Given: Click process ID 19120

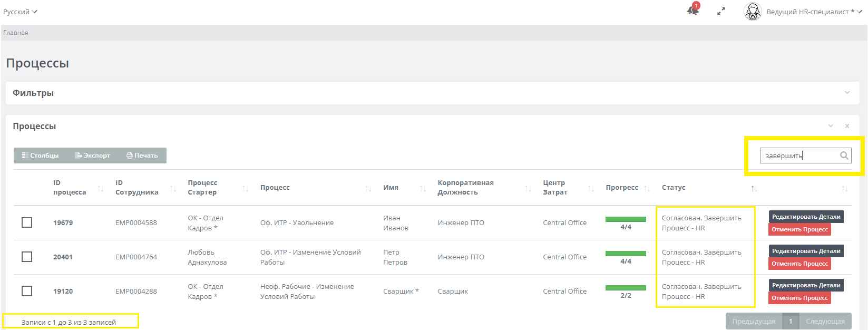Looking at the screenshot, I should coord(63,292).
